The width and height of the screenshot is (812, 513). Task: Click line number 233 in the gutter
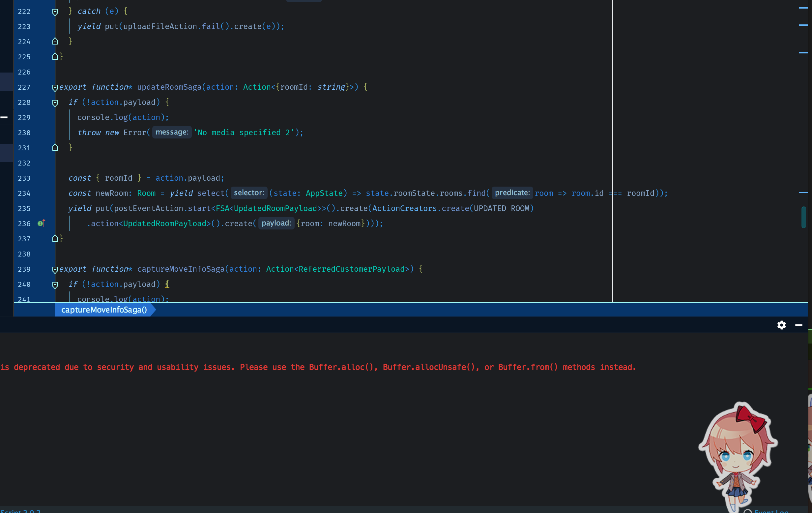point(24,178)
